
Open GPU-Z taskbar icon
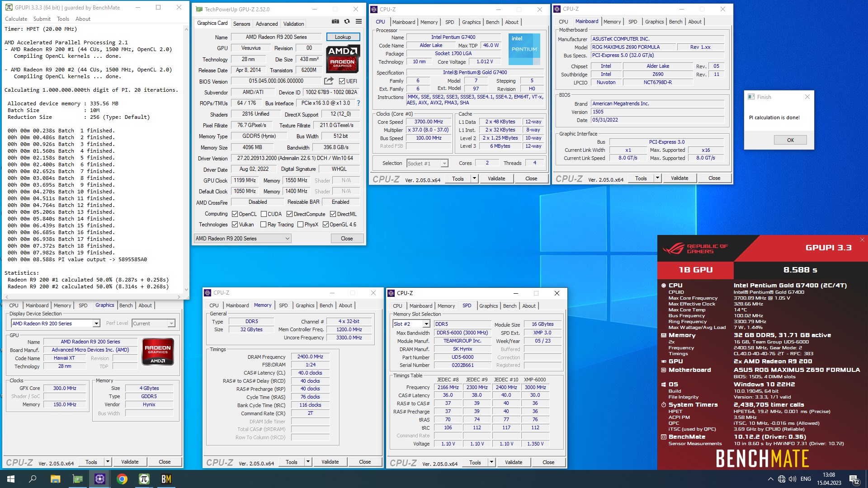pyautogui.click(x=78, y=479)
